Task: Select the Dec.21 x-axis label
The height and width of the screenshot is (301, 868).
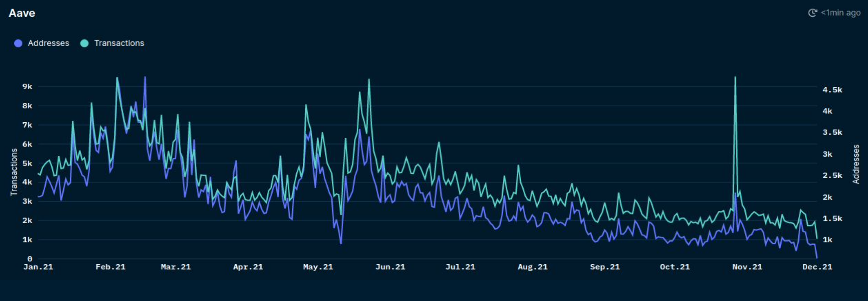Action: (817, 267)
